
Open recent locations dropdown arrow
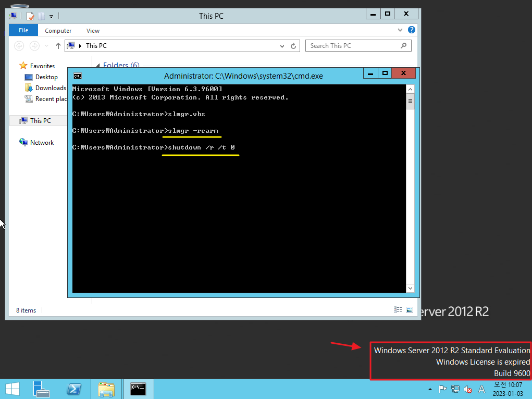(x=47, y=45)
